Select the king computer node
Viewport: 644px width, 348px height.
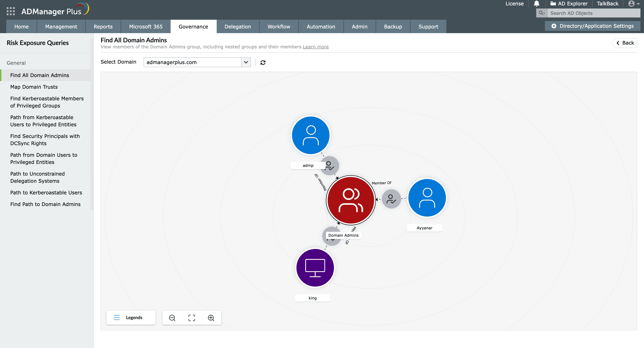[315, 268]
